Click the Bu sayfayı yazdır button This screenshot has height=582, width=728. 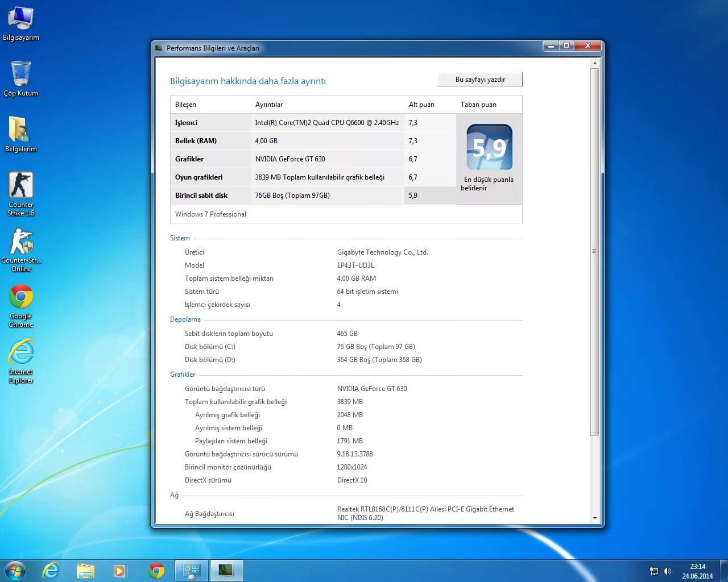(x=480, y=80)
